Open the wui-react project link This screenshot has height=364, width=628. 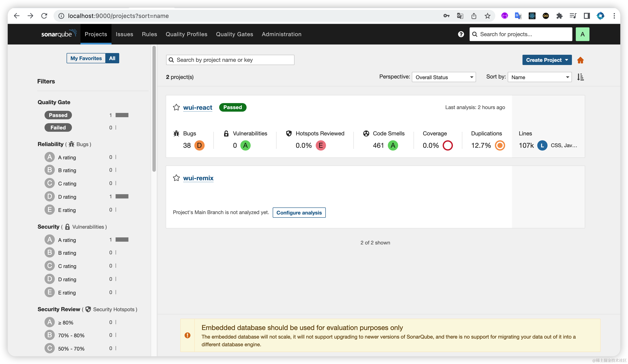click(x=197, y=107)
